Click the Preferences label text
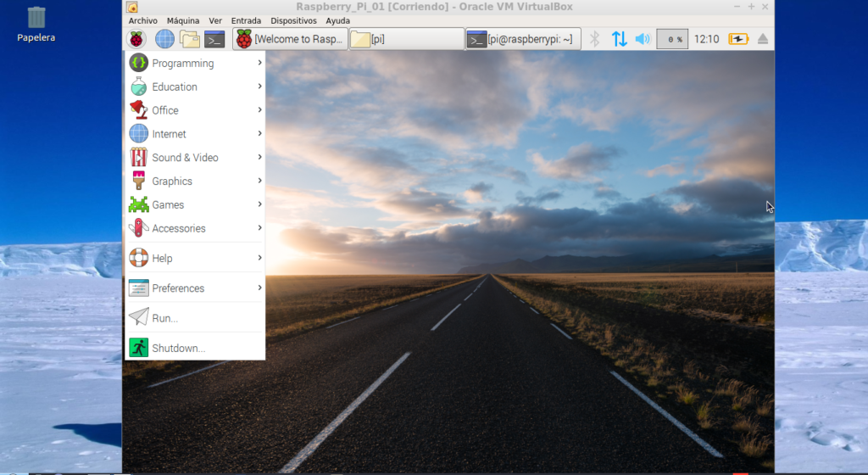The height and width of the screenshot is (475, 868). [x=178, y=288]
